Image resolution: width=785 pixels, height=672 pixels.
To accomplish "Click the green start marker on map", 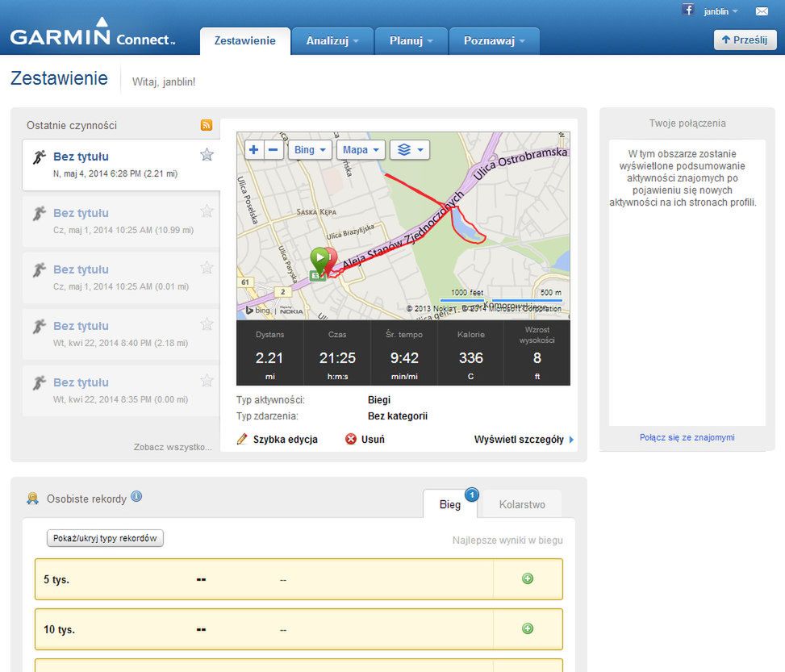I will 319,260.
